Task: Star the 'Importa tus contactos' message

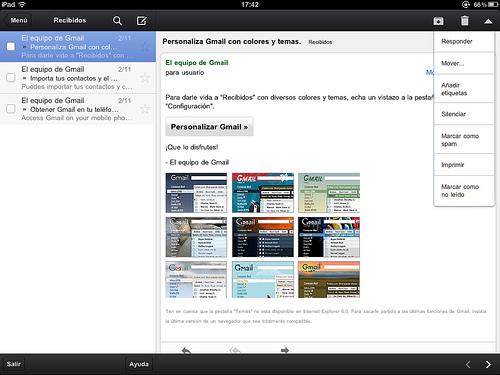Action: (145, 78)
